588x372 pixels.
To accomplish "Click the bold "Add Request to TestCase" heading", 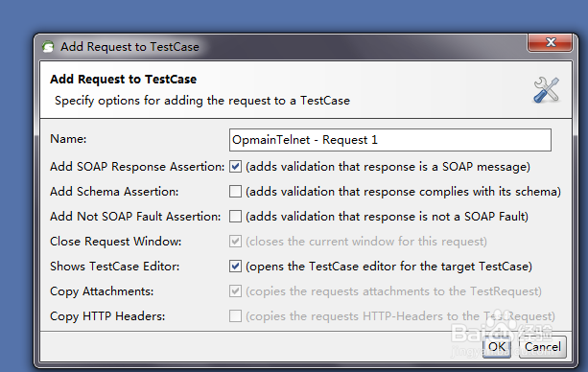I will 124,80.
